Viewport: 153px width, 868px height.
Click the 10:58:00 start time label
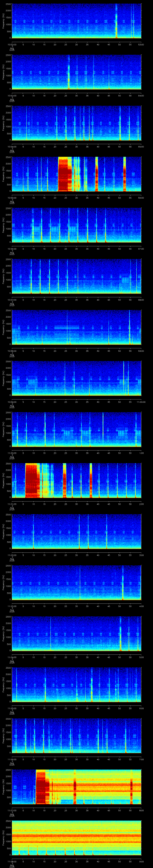[x=12, y=351]
